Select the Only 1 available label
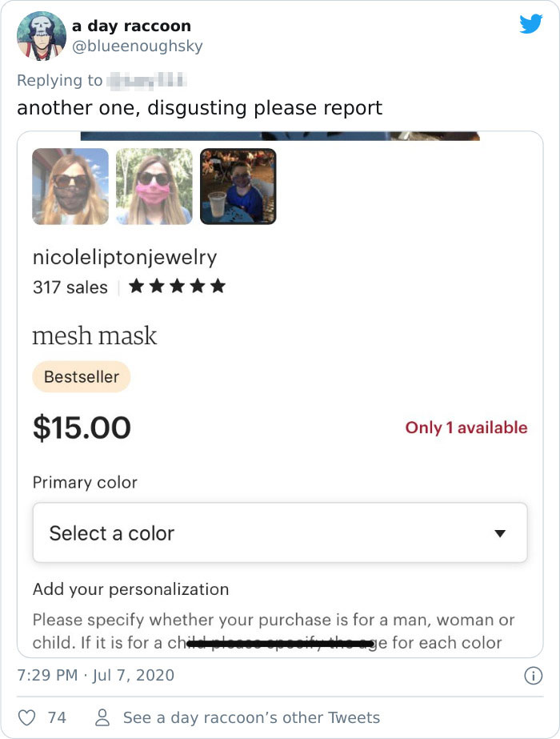 click(x=466, y=428)
